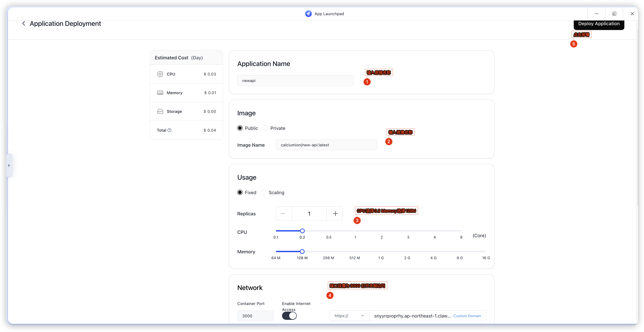This screenshot has height=332, width=644.
Task: Select the Private image radio button
Action: (266, 128)
